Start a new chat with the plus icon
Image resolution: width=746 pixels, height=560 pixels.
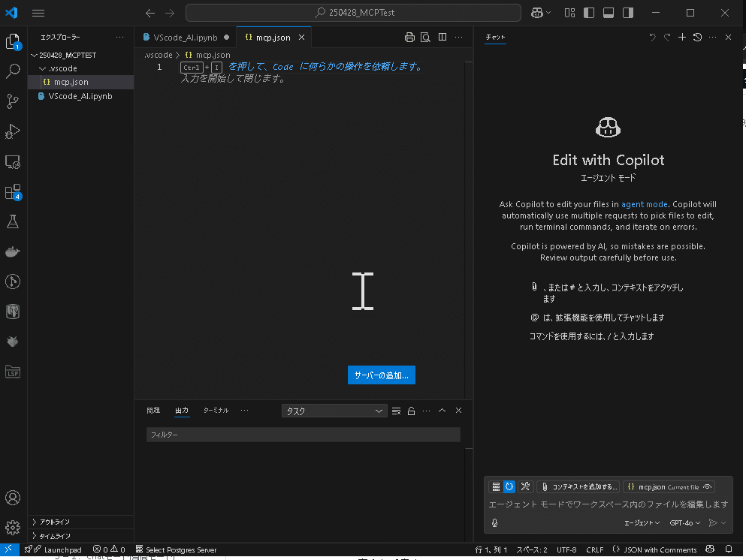click(x=682, y=37)
